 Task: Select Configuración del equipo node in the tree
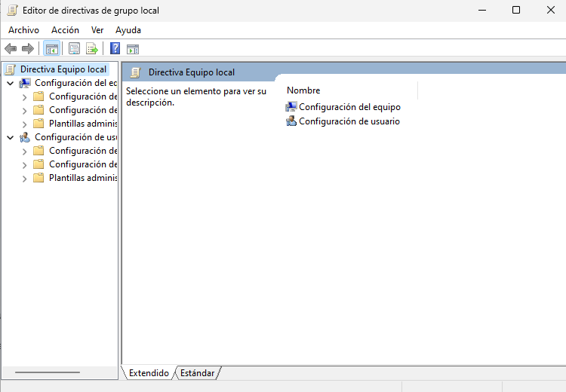75,83
